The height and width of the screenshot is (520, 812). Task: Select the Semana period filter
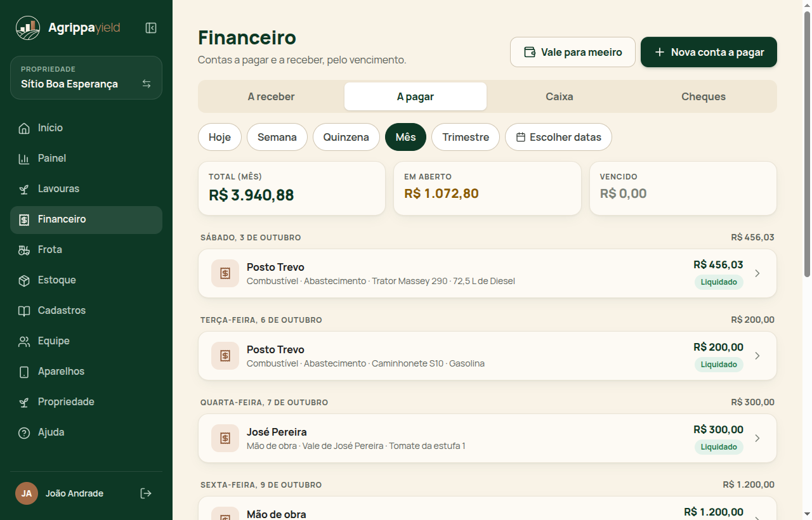point(277,137)
